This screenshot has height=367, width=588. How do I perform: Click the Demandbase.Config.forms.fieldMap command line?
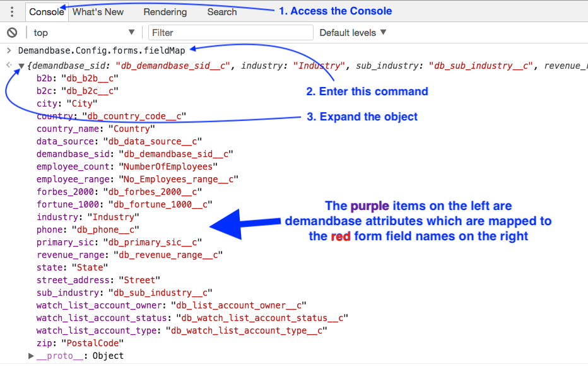102,50
